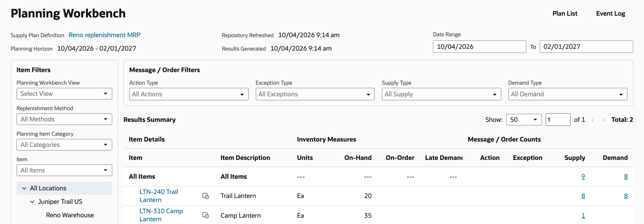Go to previous results page arrow
This screenshot has width=644, height=224.
coord(593,120)
